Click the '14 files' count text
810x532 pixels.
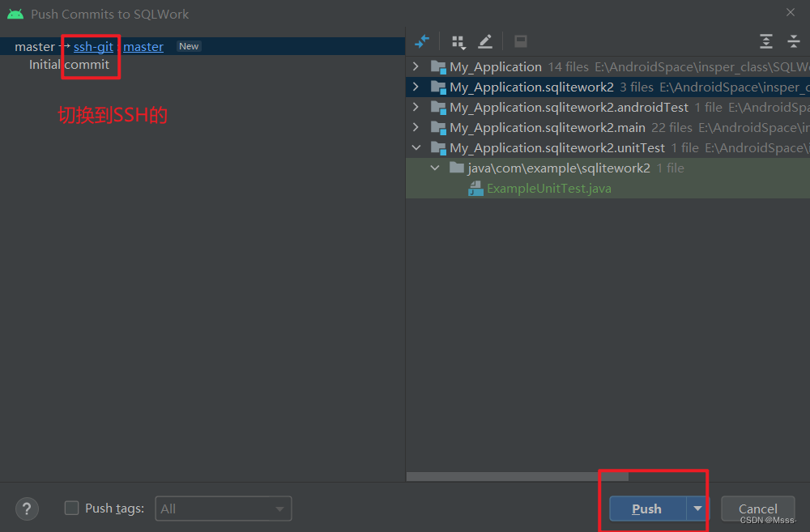coord(568,67)
